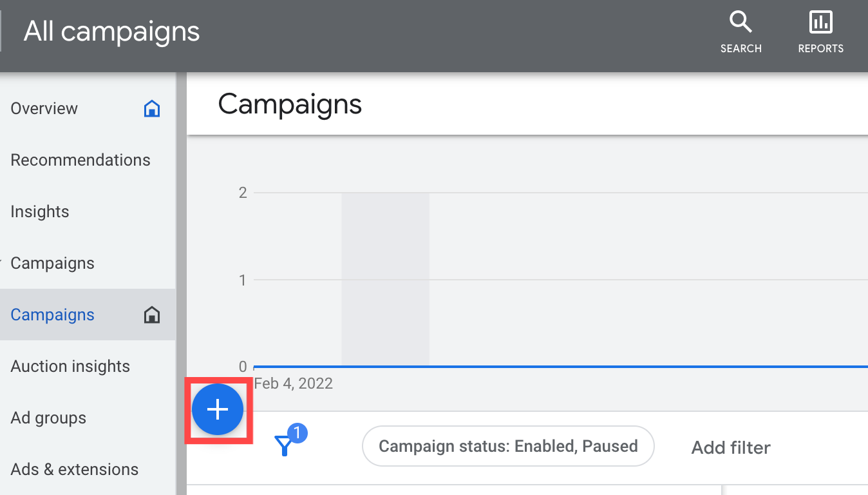Screen dimensions: 868x495
Task: Open Insights in the sidebar
Action: click(x=40, y=211)
